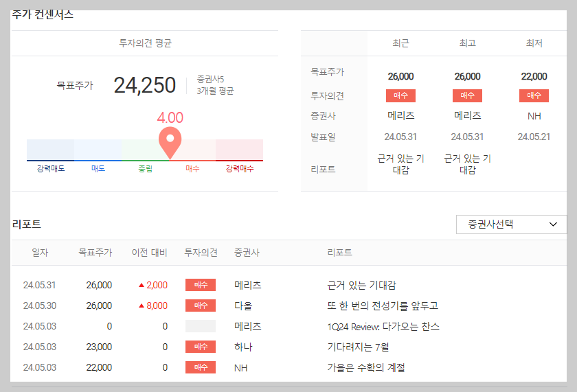Click the dropdown chevron arrow beside 증권사선택
577x392 pixels.
click(x=553, y=224)
